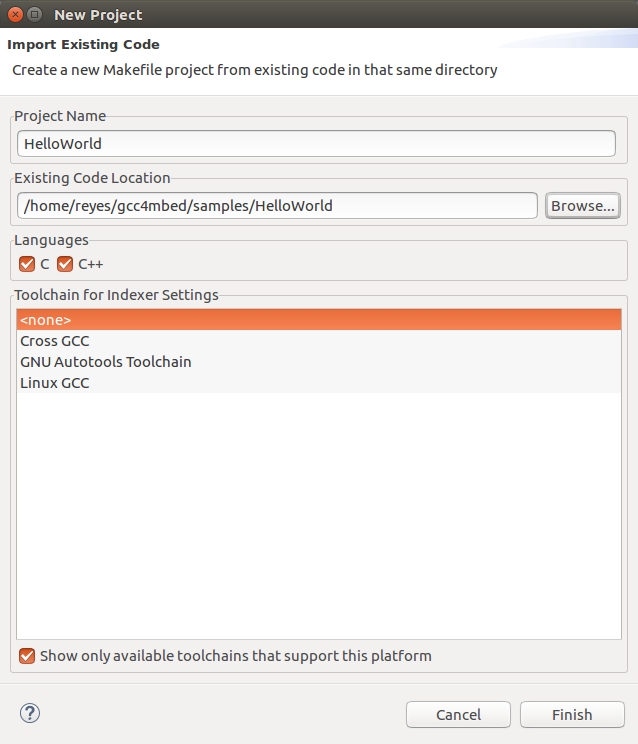638x744 pixels.
Task: Toggle the C++ language checkbox
Action: (66, 264)
